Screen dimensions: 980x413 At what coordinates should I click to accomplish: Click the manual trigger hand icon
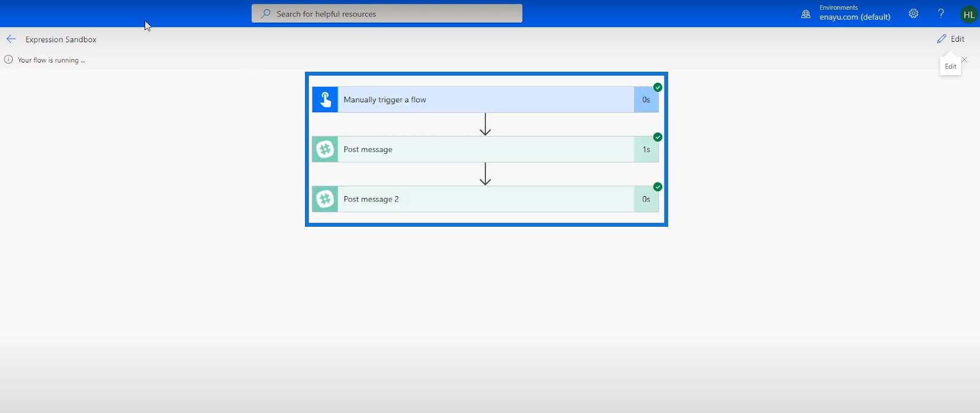click(325, 99)
